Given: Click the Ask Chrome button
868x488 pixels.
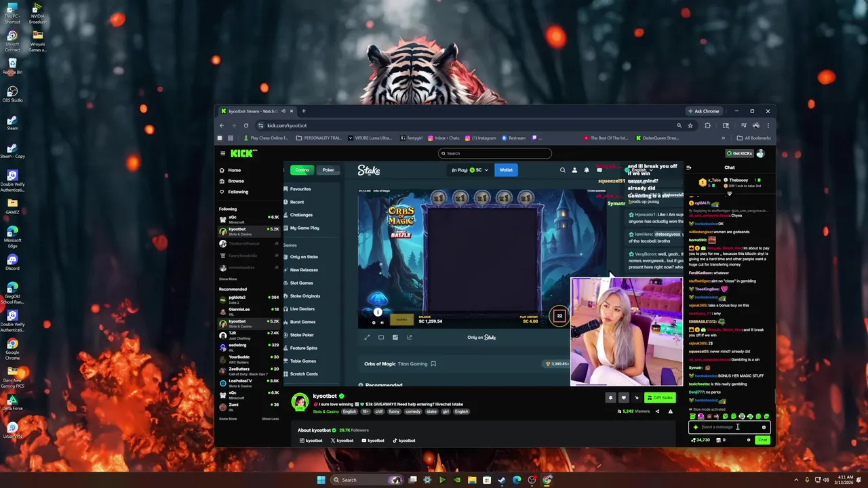Looking at the screenshot, I should click(x=704, y=111).
